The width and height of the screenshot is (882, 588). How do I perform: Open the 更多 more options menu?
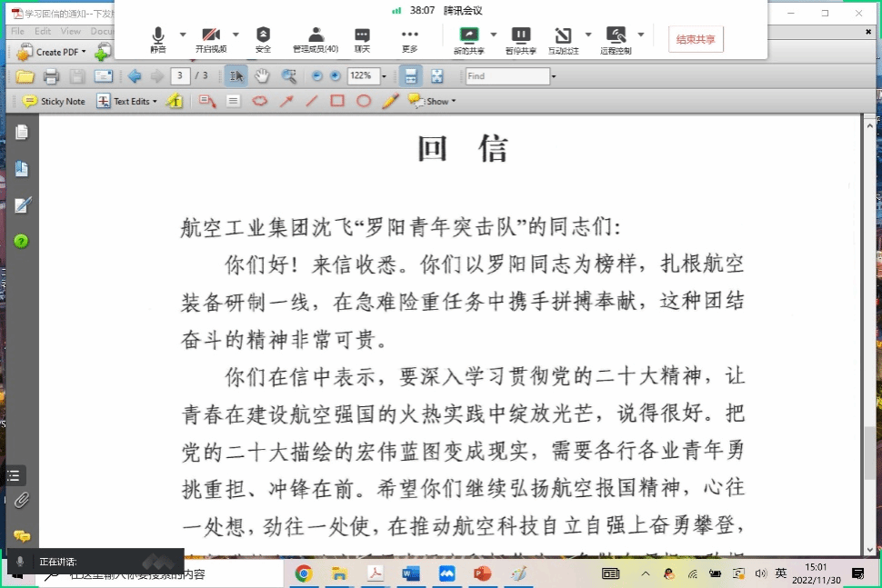tap(409, 39)
